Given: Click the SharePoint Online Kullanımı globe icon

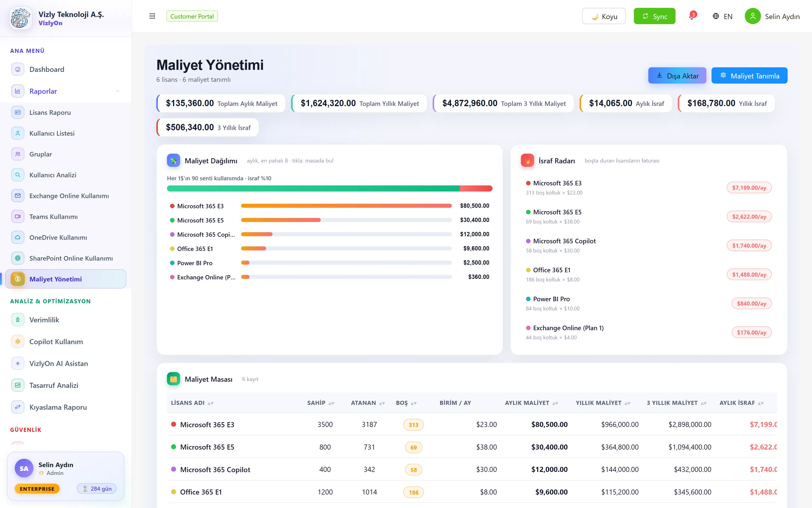Looking at the screenshot, I should point(18,258).
